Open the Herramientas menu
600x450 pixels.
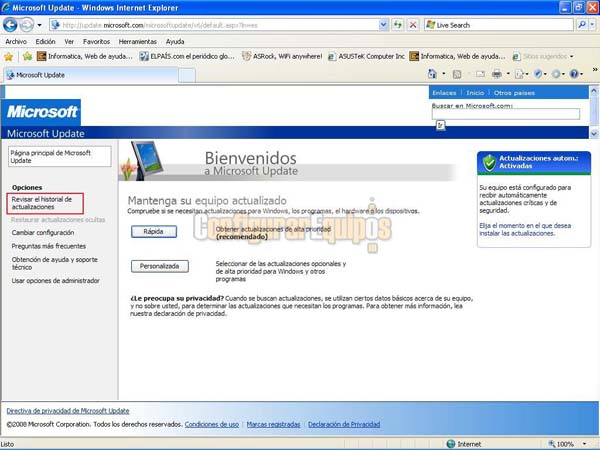coord(137,41)
